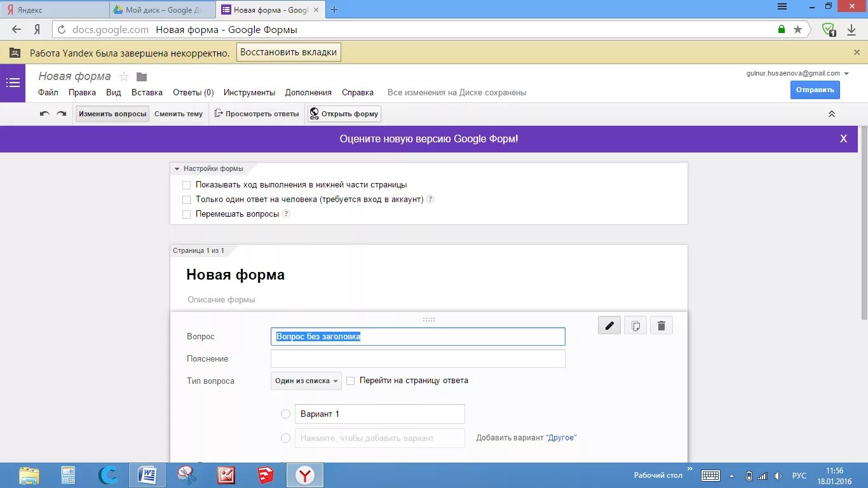This screenshot has height=488, width=868.
Task: Close the purple new Google Forms banner
Action: pos(844,139)
